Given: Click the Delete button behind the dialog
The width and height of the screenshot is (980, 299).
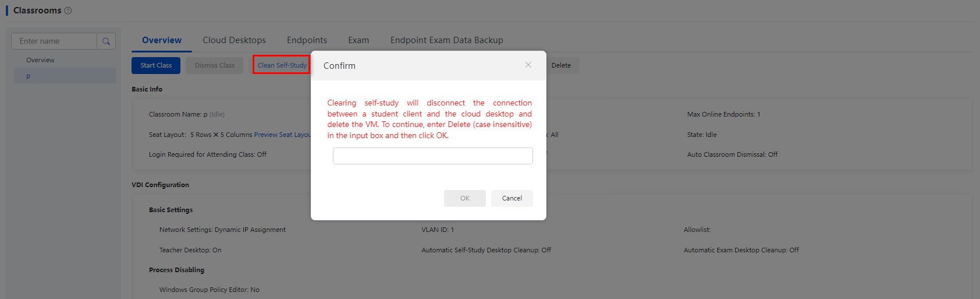Looking at the screenshot, I should [562, 65].
